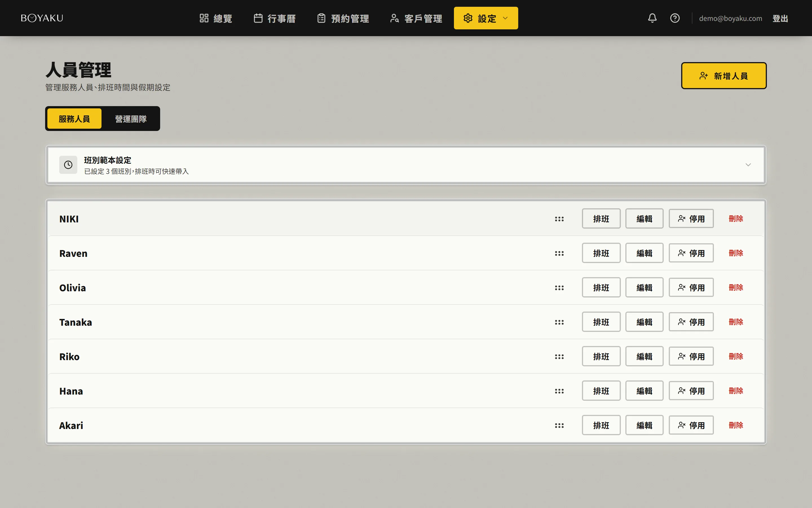Click 登出 to log out
Image resolution: width=812 pixels, height=508 pixels.
(x=780, y=18)
